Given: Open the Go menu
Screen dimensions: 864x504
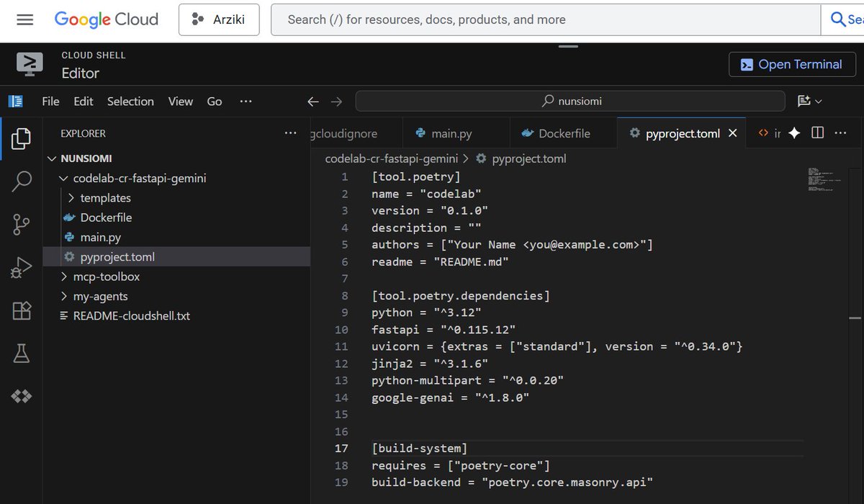Looking at the screenshot, I should [x=215, y=102].
